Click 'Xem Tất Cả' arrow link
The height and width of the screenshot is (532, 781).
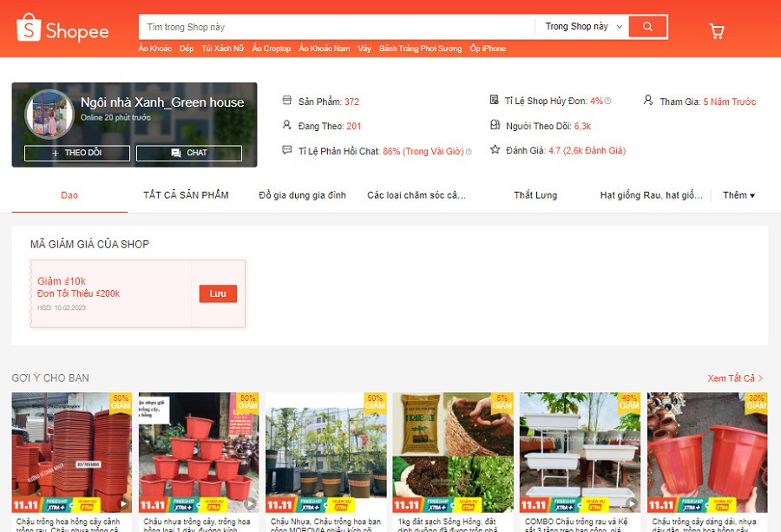(735, 378)
